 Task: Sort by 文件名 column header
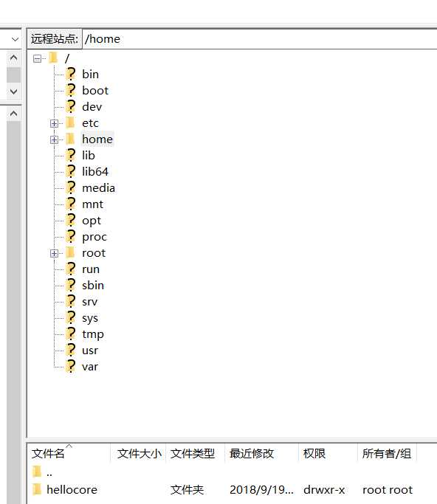coord(69,453)
